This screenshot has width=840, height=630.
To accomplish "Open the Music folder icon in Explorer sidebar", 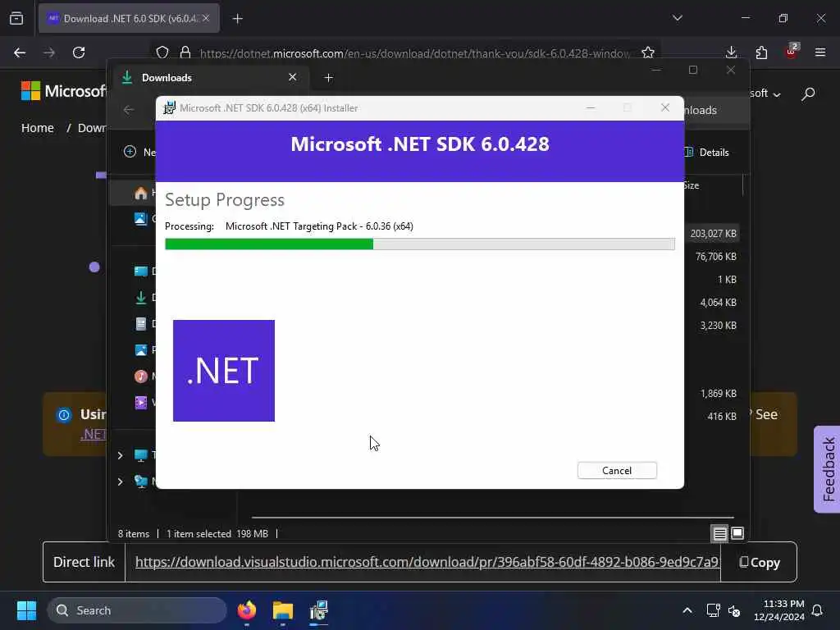I will point(140,376).
